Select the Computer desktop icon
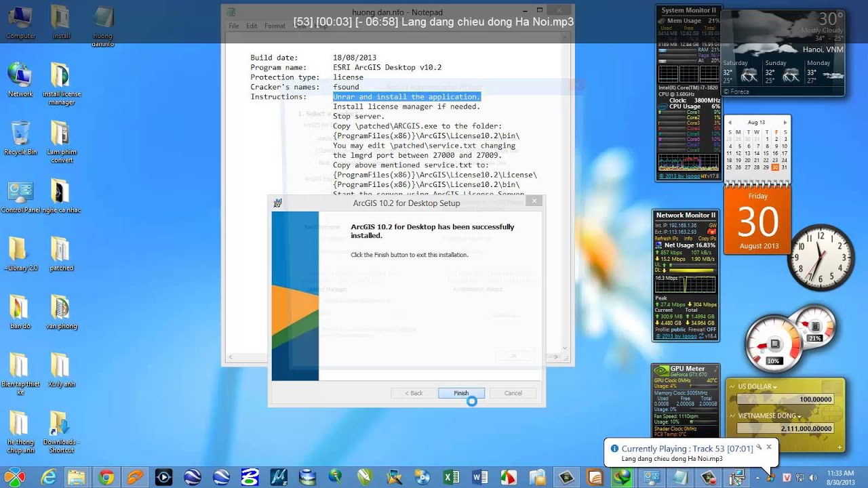This screenshot has width=868, height=488. [x=20, y=23]
